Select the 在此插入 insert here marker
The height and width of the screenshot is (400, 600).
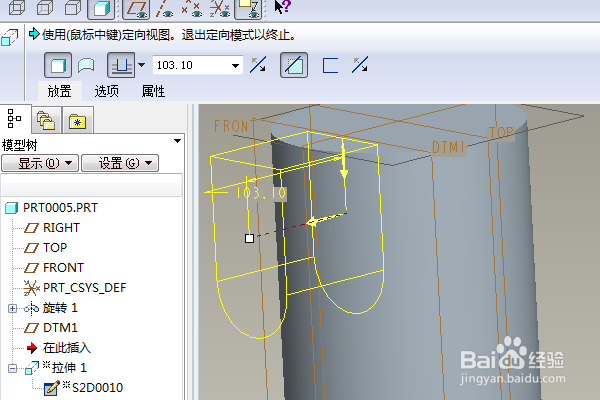click(59, 348)
